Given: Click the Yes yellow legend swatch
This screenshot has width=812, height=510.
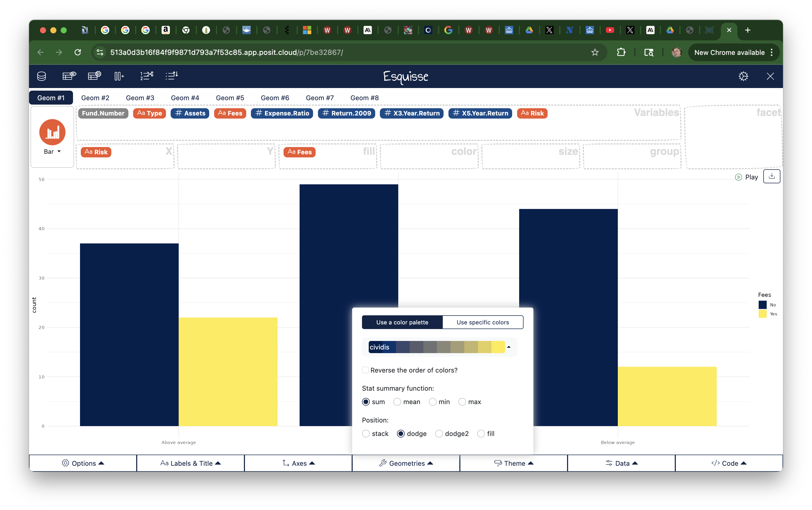Looking at the screenshot, I should 763,314.
